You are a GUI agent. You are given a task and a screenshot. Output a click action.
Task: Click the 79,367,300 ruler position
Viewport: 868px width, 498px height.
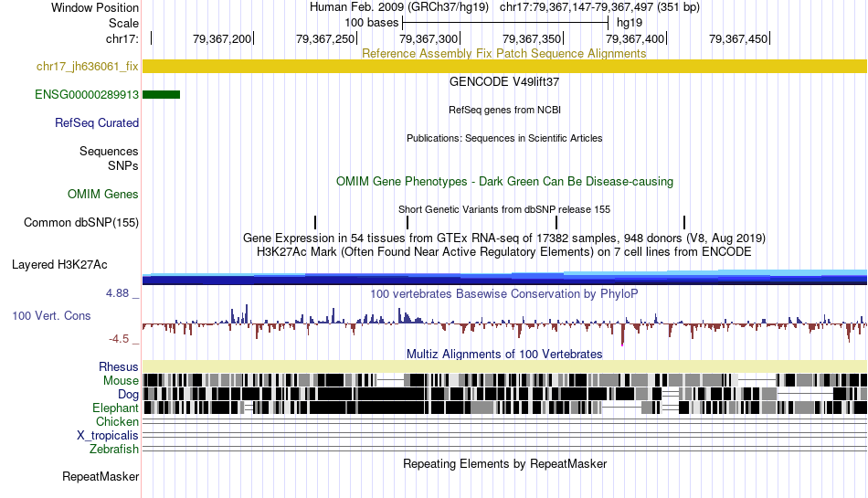click(429, 38)
